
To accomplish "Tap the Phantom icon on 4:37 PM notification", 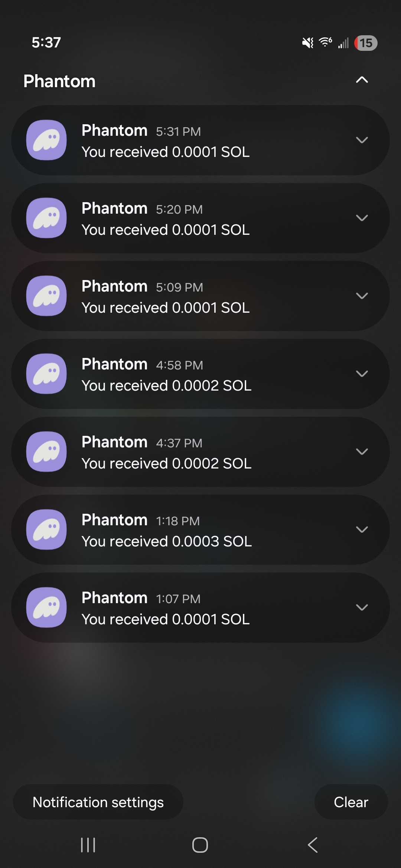I will point(46,452).
